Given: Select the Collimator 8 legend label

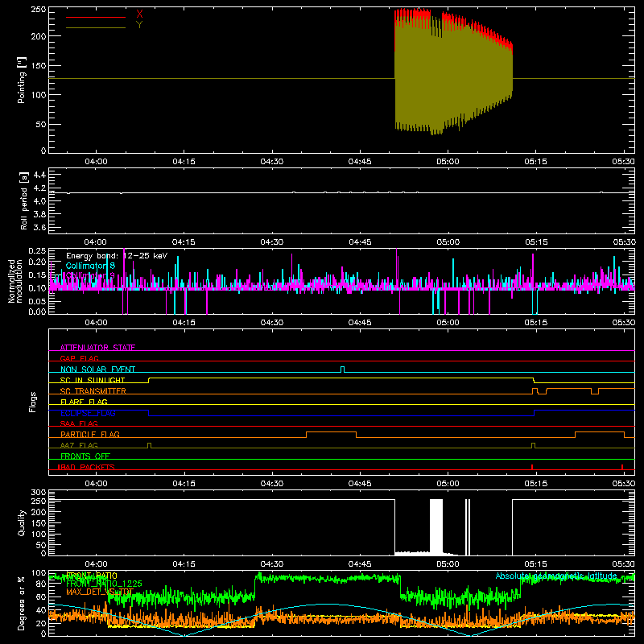Looking at the screenshot, I should pyautogui.click(x=90, y=266).
